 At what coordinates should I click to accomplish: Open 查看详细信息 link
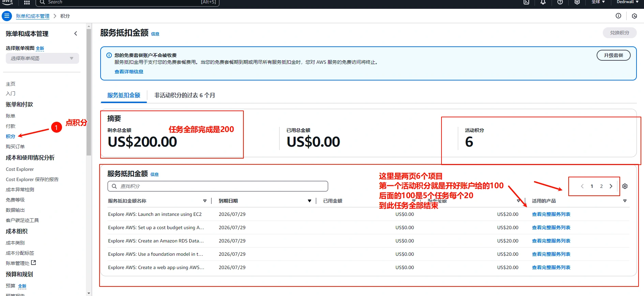[x=129, y=72]
